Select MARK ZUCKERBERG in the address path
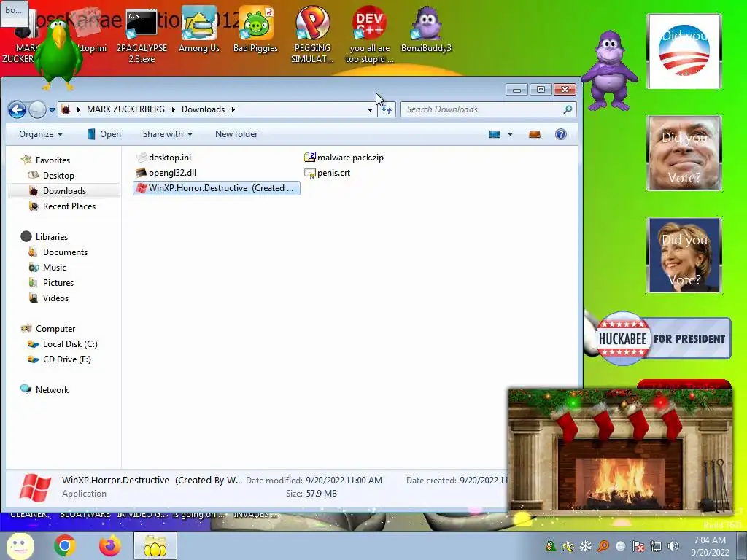 click(x=125, y=109)
